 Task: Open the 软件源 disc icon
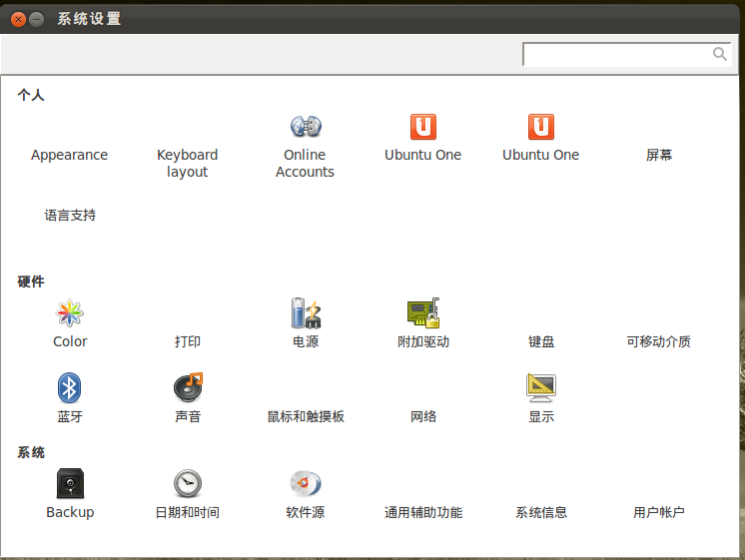click(306, 483)
